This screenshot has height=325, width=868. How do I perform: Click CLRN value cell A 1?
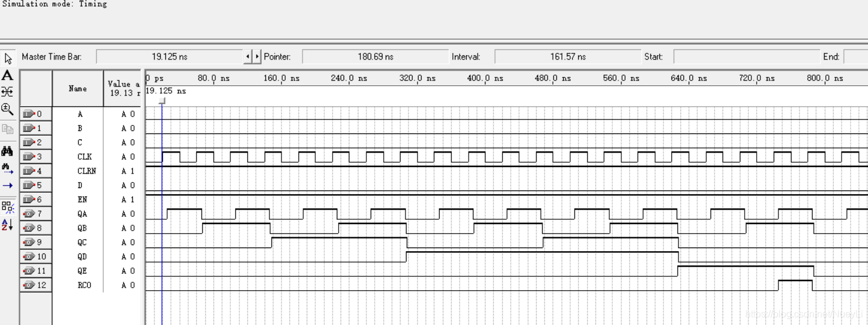coord(128,171)
